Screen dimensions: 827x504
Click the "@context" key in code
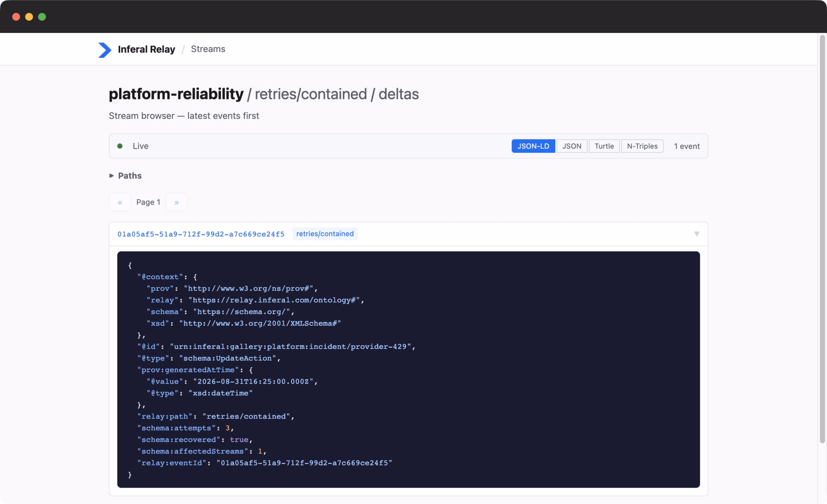pos(160,277)
